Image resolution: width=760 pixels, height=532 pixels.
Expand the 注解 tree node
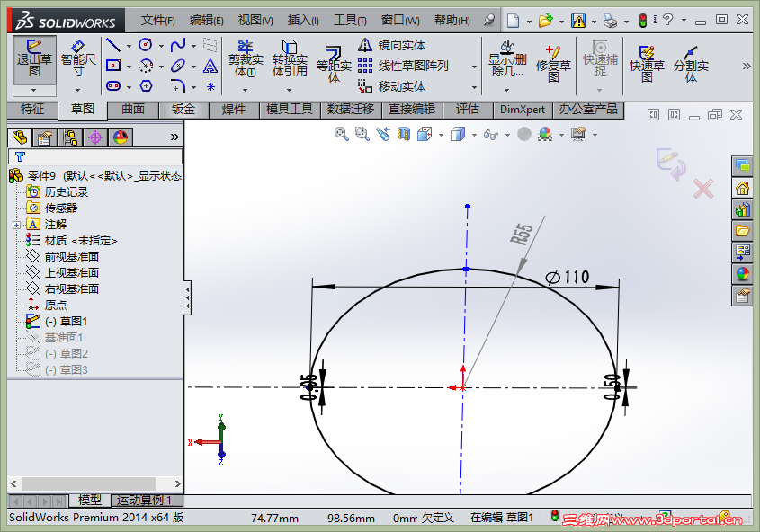(x=15, y=224)
